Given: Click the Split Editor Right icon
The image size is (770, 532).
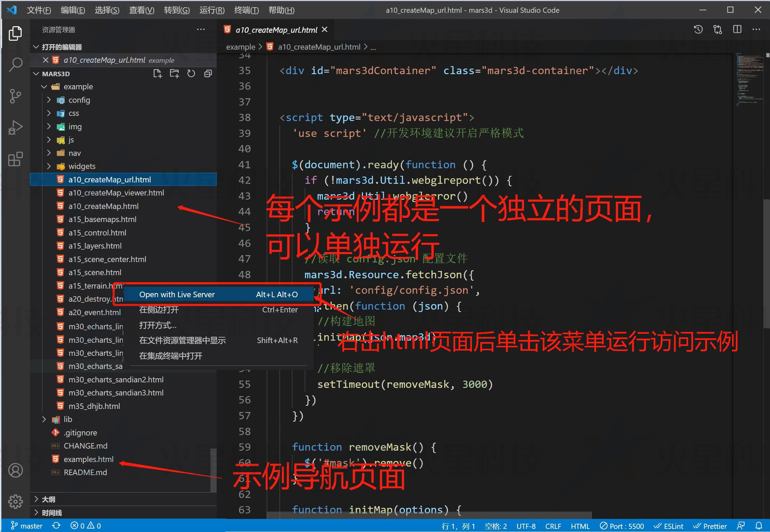Looking at the screenshot, I should point(737,29).
